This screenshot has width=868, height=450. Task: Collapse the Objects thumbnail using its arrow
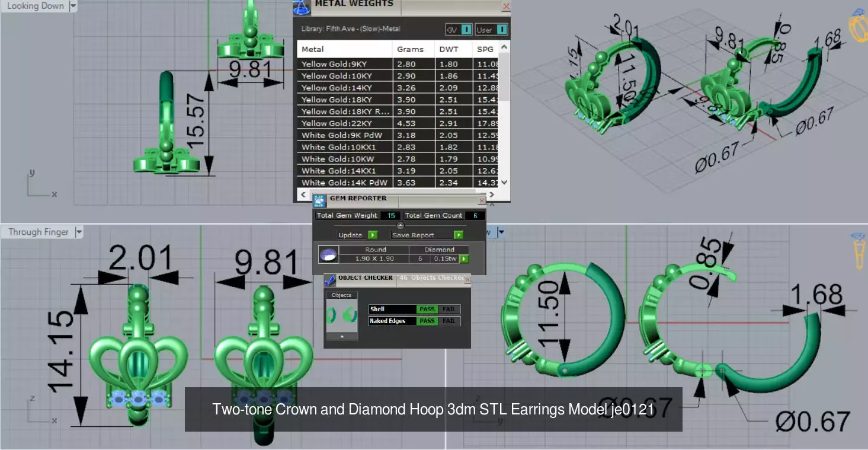[x=341, y=336]
